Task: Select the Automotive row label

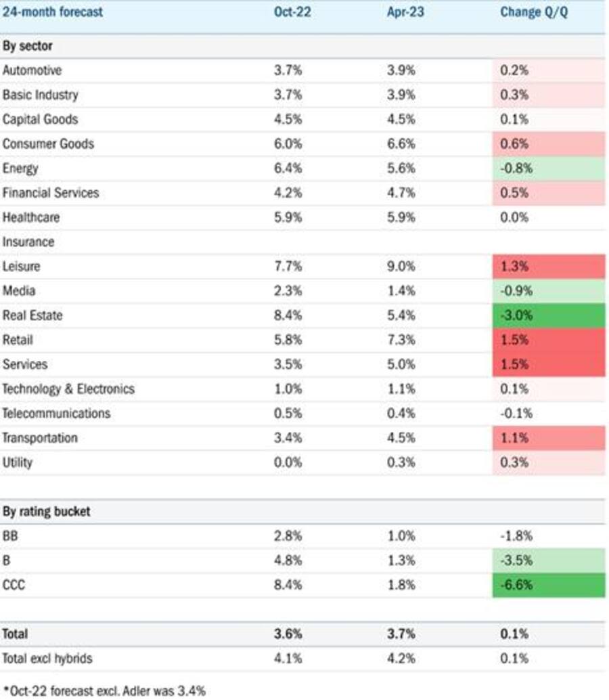Action: tap(32, 70)
